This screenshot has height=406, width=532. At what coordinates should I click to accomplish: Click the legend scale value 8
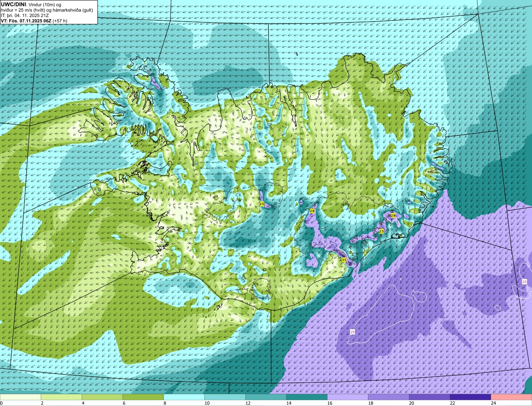pyautogui.click(x=165, y=403)
